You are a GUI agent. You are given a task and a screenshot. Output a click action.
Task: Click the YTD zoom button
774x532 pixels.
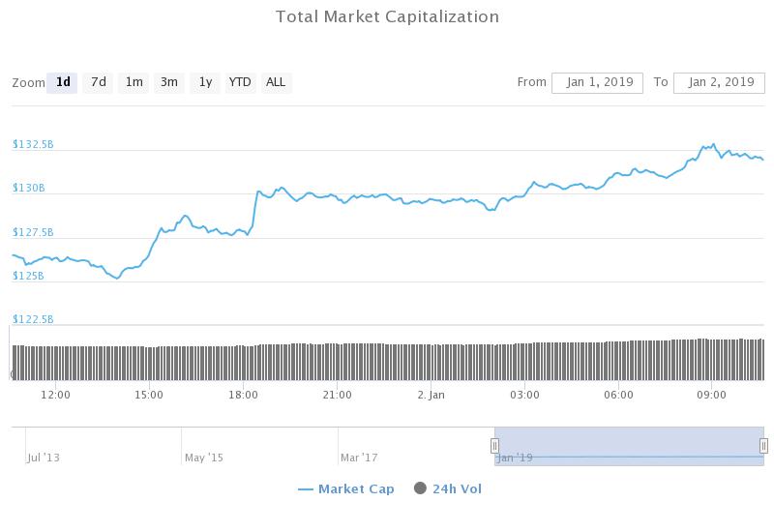240,82
